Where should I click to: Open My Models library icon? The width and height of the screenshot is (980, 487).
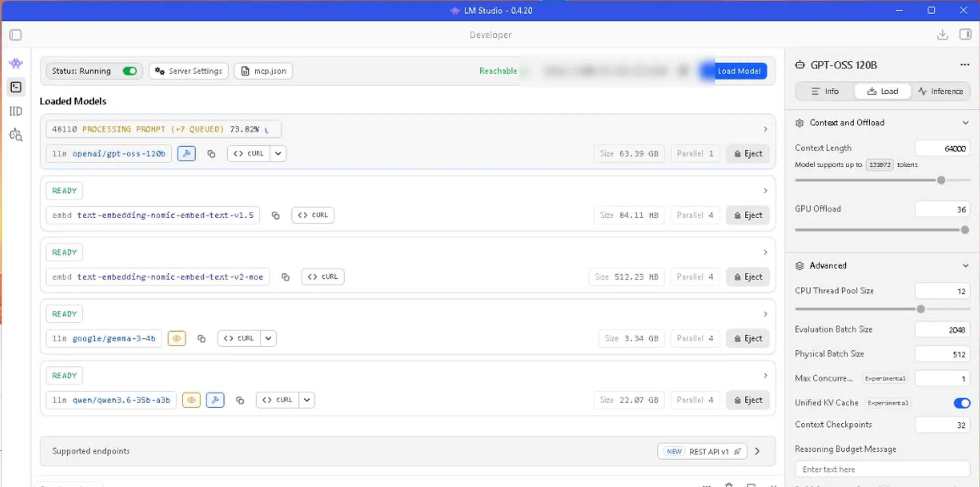click(x=16, y=111)
